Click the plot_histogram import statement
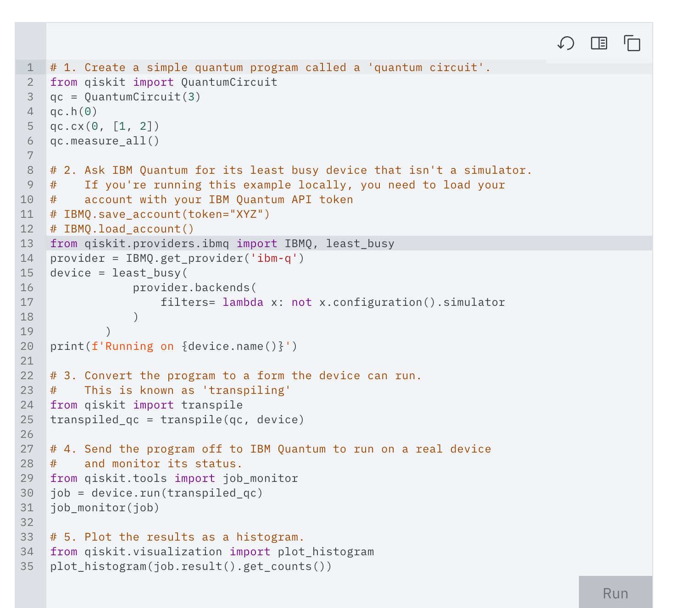This screenshot has height=608, width=700. (211, 552)
